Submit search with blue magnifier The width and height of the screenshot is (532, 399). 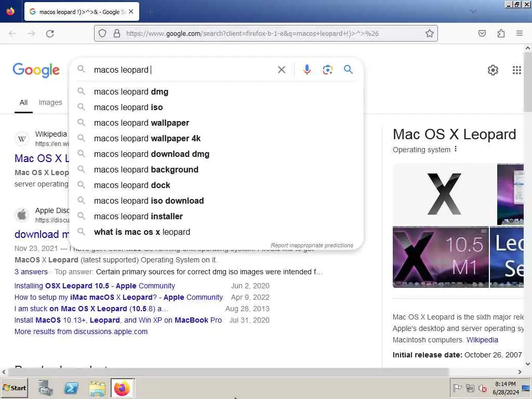349,70
